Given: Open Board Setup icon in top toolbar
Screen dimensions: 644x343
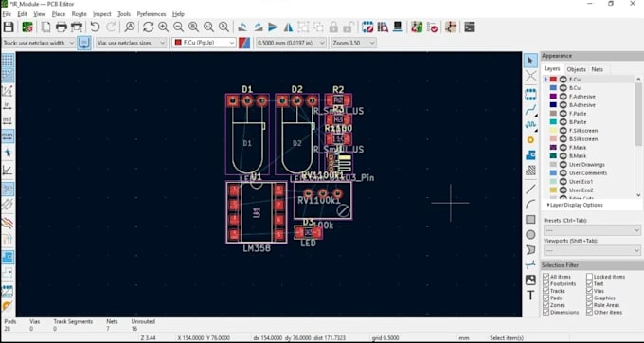Looking at the screenshot, I should (x=27, y=27).
